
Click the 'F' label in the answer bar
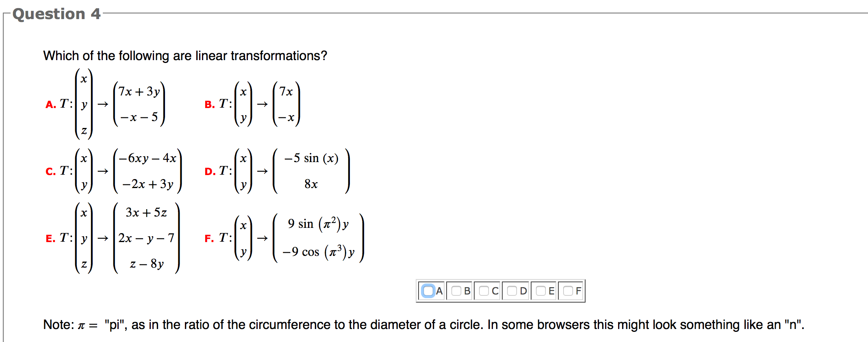coord(578,291)
